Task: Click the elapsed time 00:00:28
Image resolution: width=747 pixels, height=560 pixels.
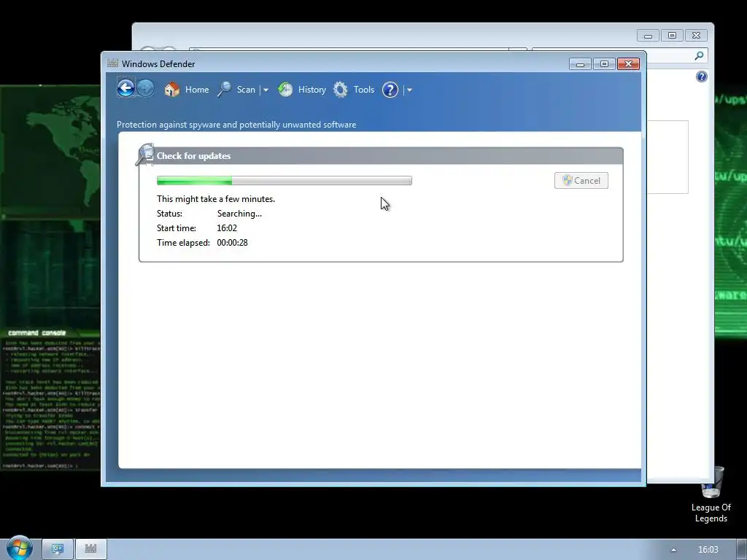Action: click(232, 243)
